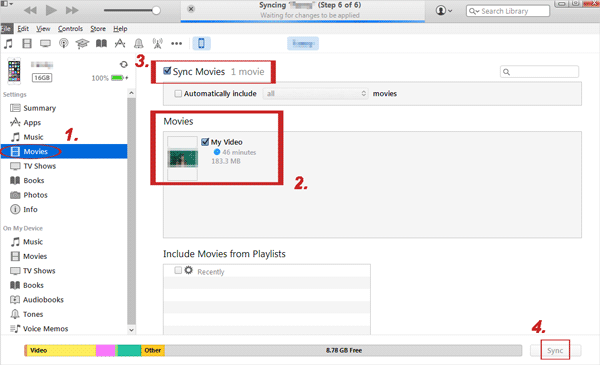This screenshot has height=365, width=600.
Task: Click the Video segment in storage bar
Action: click(x=60, y=350)
